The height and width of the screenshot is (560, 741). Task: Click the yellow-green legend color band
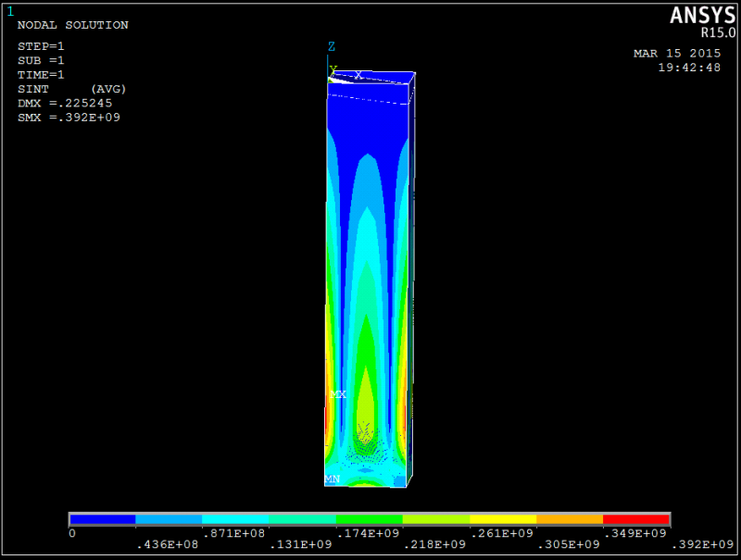(436, 519)
